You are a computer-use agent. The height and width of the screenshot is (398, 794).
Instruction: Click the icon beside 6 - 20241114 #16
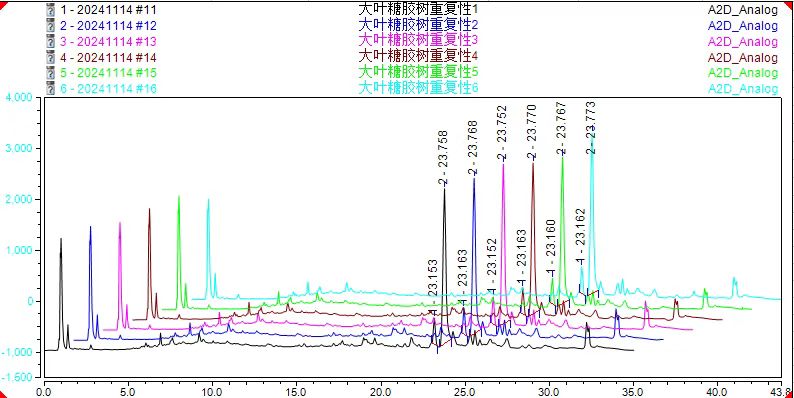click(x=50, y=88)
